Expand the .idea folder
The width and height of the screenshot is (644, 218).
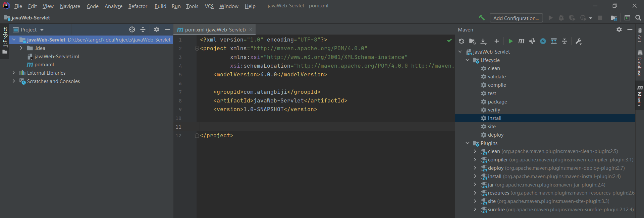21,48
